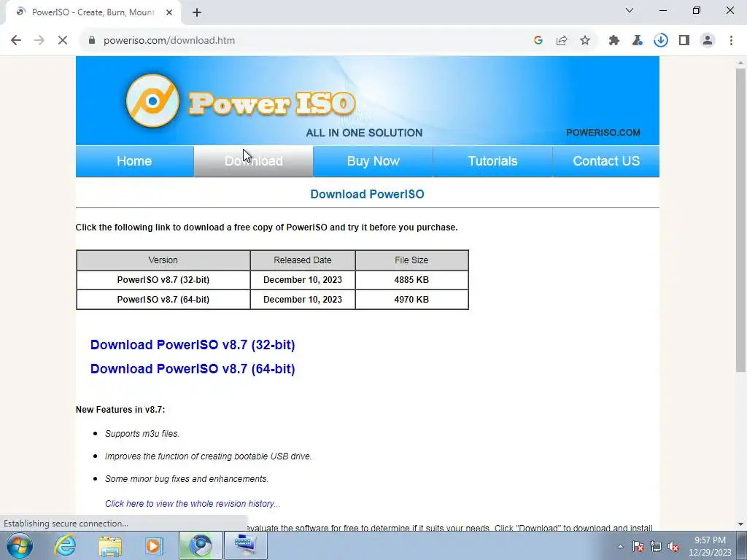Viewport: 747px width, 560px height.
Task: Open the Contact US menu item
Action: coord(606,161)
